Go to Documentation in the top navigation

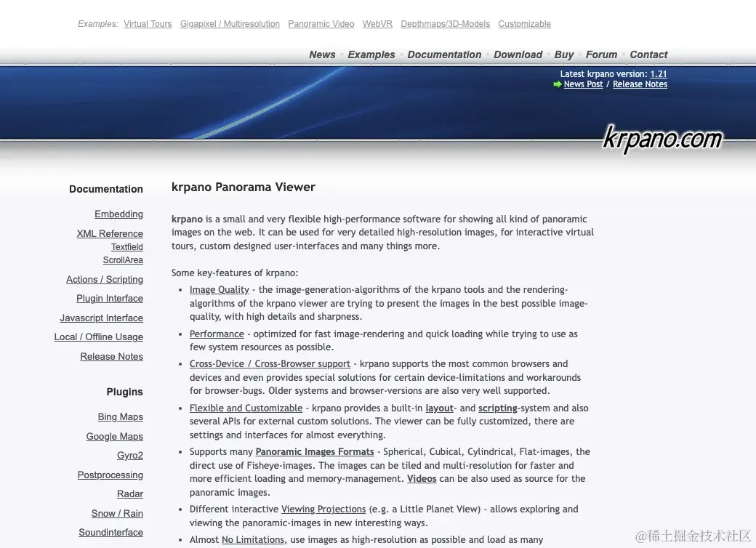pos(444,55)
